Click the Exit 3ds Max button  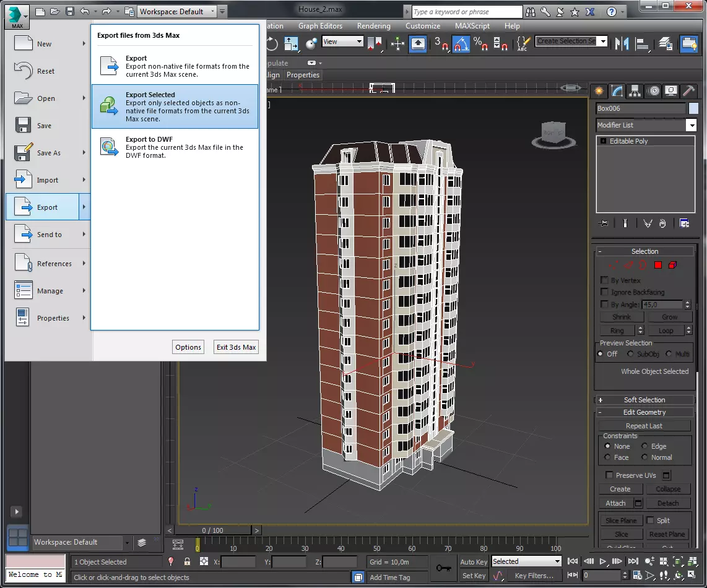[x=236, y=347]
